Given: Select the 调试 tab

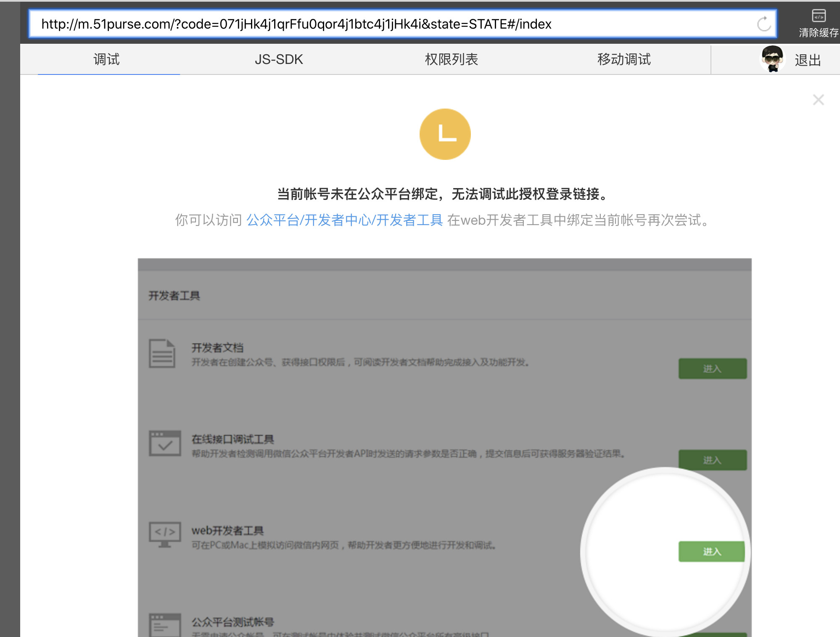Looking at the screenshot, I should point(106,59).
